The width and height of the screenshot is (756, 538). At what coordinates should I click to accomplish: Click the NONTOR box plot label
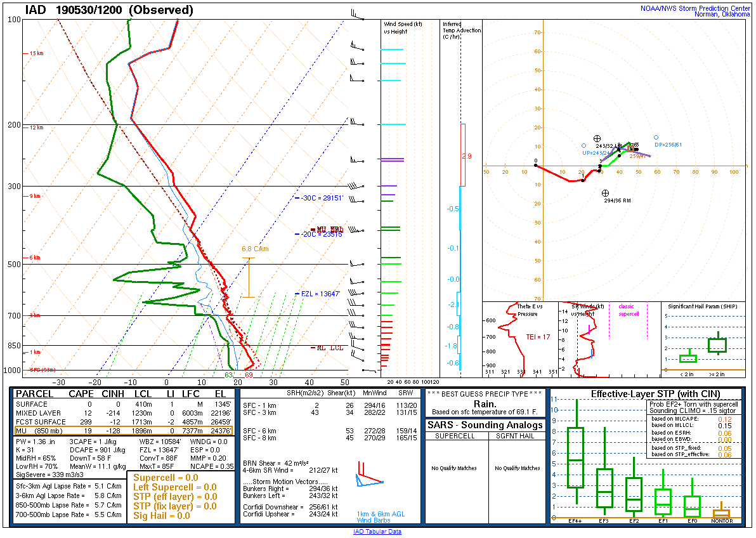pyautogui.click(x=722, y=521)
